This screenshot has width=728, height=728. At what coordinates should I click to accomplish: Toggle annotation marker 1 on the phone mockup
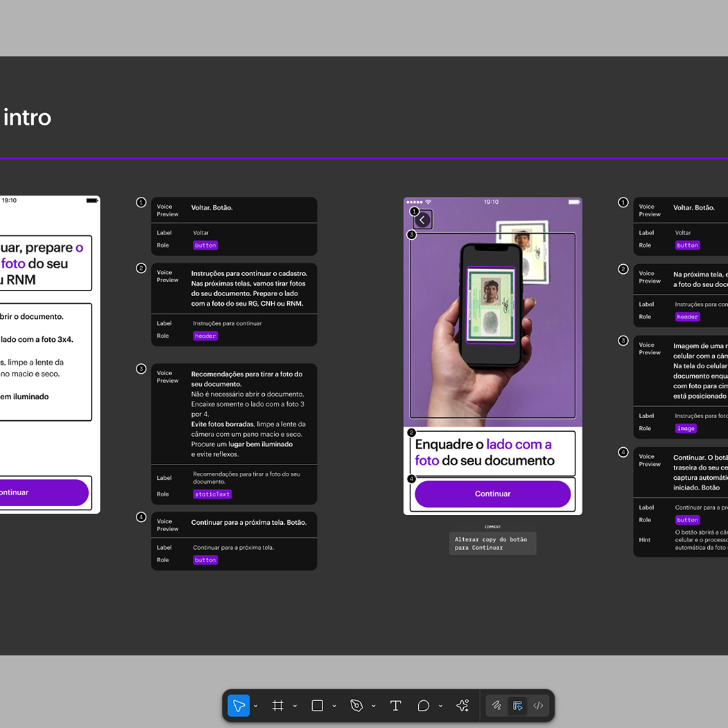coord(414,211)
